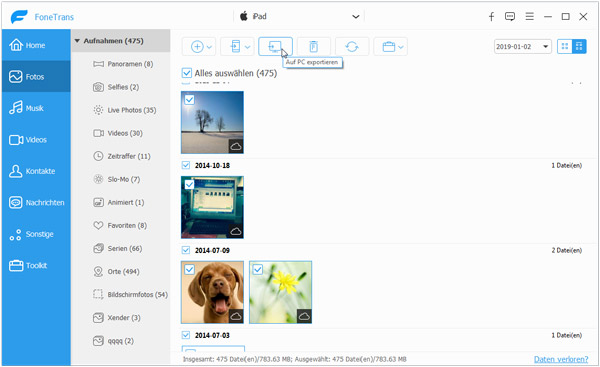Open the 2019-01-02 date dropdown
This screenshot has height=367, width=600.
click(522, 47)
